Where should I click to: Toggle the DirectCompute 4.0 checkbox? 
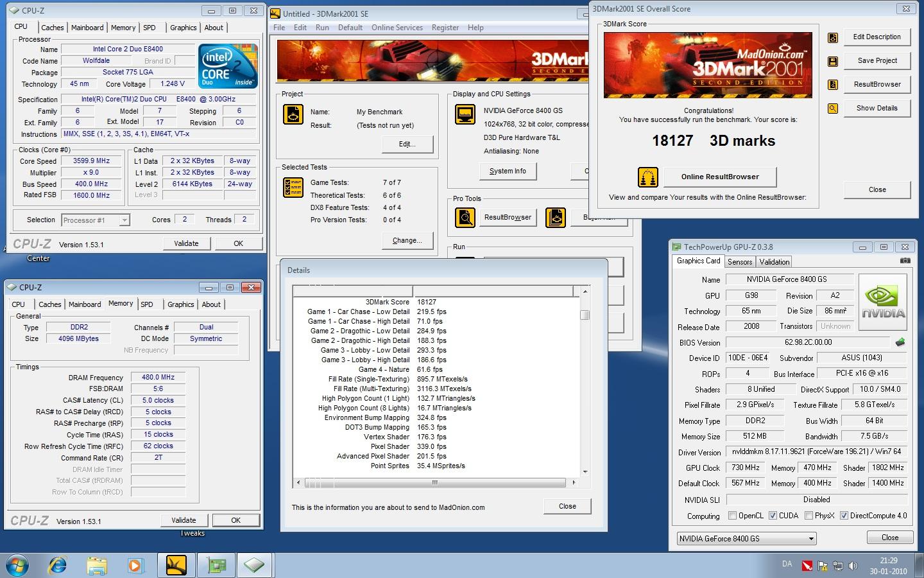pos(844,516)
